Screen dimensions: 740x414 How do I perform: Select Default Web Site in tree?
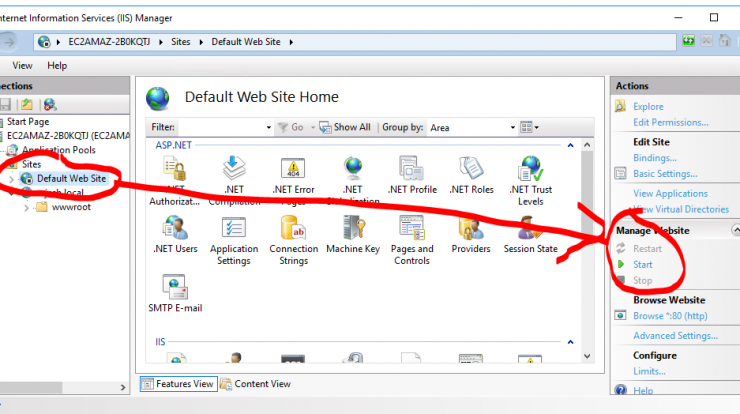(x=71, y=178)
